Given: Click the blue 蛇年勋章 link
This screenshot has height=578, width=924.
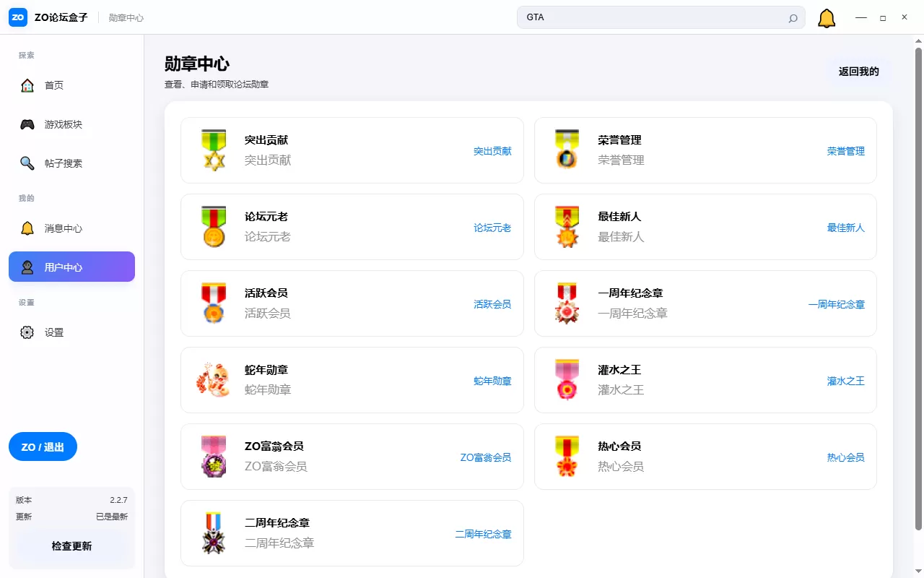Looking at the screenshot, I should click(492, 381).
